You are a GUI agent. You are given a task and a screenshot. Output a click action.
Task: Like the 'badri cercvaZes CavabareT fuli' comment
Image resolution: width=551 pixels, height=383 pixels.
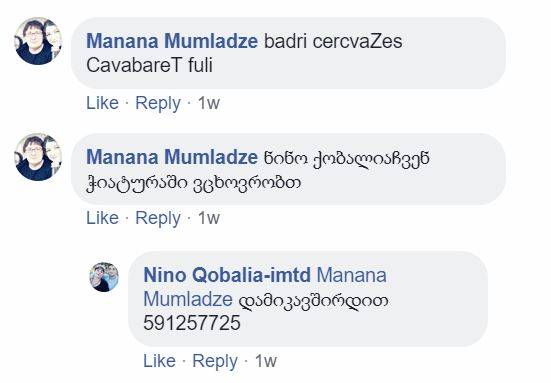[x=102, y=103]
